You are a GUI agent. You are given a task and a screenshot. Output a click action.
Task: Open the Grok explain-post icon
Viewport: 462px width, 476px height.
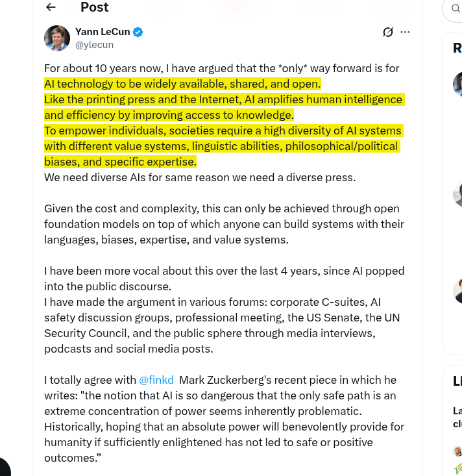387,32
